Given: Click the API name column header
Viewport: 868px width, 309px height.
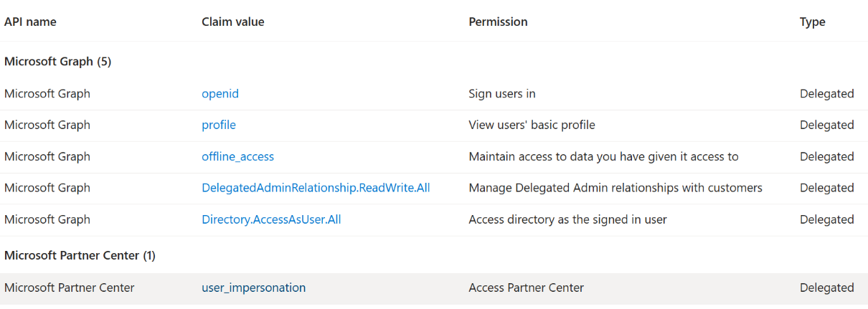Looking at the screenshot, I should (30, 22).
